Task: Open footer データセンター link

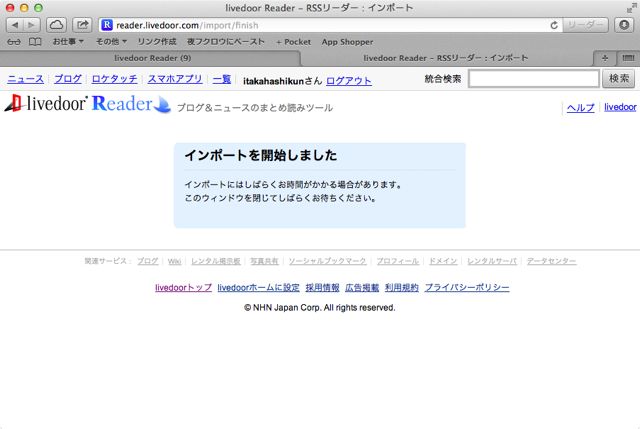Action: click(551, 261)
